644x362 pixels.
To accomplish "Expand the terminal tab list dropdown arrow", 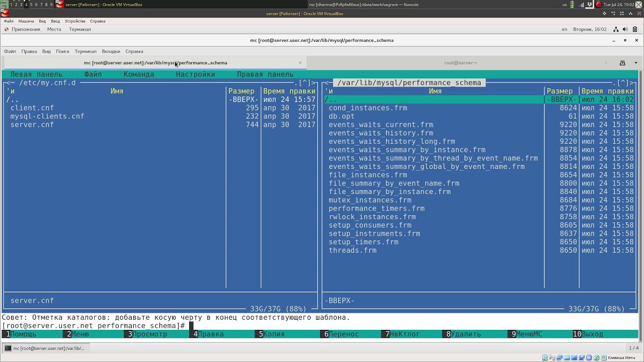I will coord(635,63).
